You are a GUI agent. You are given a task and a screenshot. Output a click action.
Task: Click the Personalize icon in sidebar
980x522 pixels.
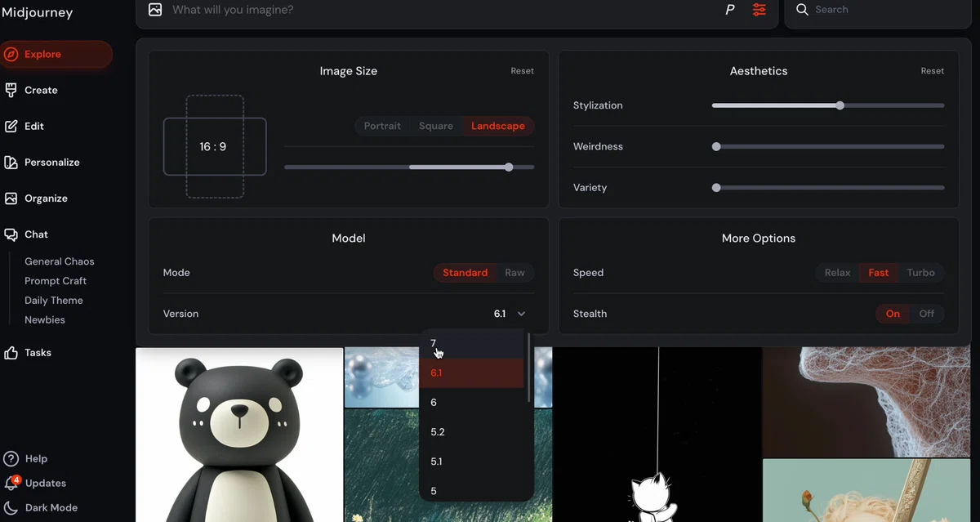pyautogui.click(x=11, y=162)
